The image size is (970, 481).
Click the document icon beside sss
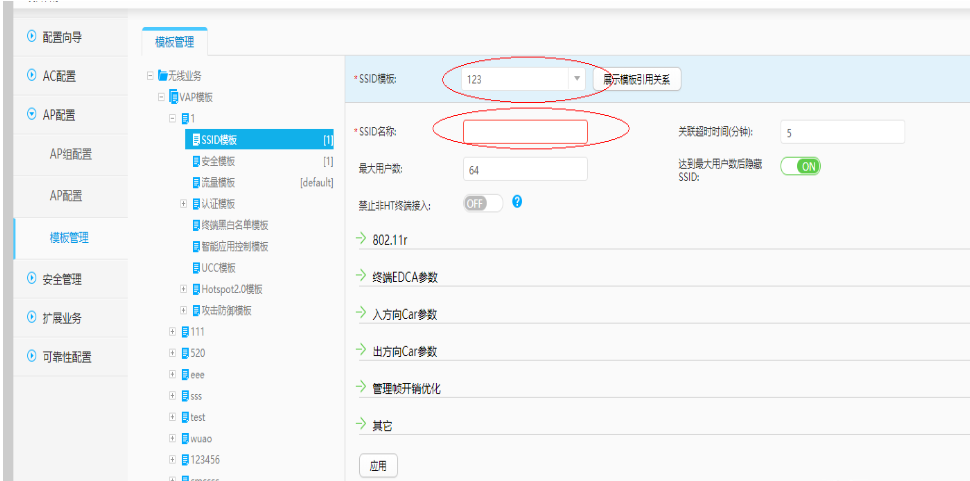click(x=185, y=396)
